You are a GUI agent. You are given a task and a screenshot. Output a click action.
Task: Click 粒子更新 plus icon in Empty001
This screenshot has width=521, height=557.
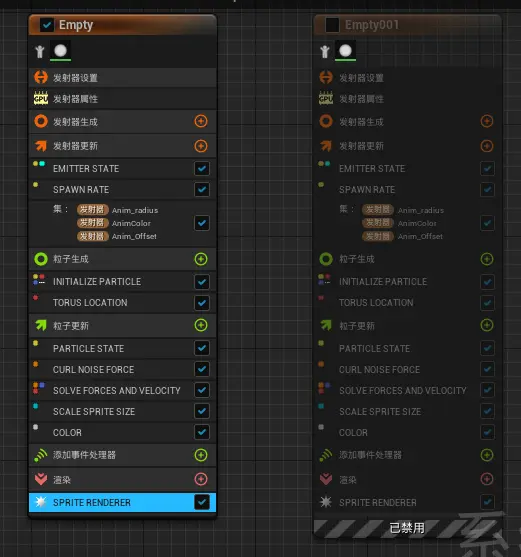487,325
